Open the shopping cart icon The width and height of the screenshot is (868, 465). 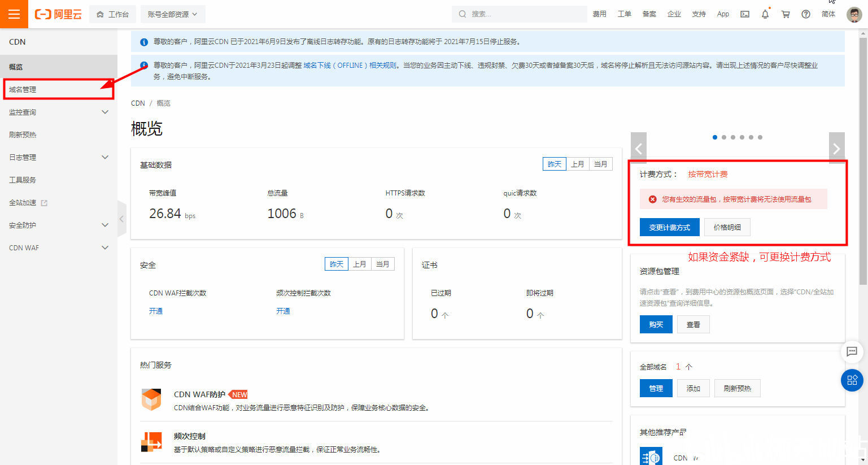786,14
